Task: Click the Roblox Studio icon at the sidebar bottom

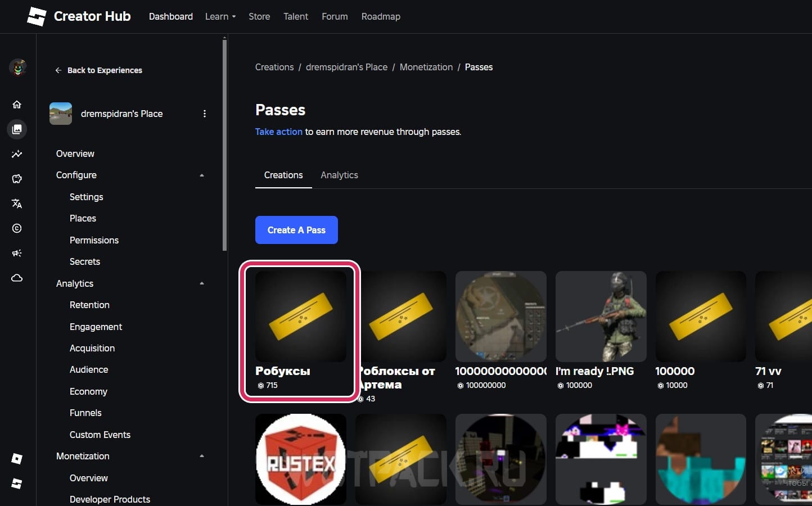Action: tap(17, 484)
